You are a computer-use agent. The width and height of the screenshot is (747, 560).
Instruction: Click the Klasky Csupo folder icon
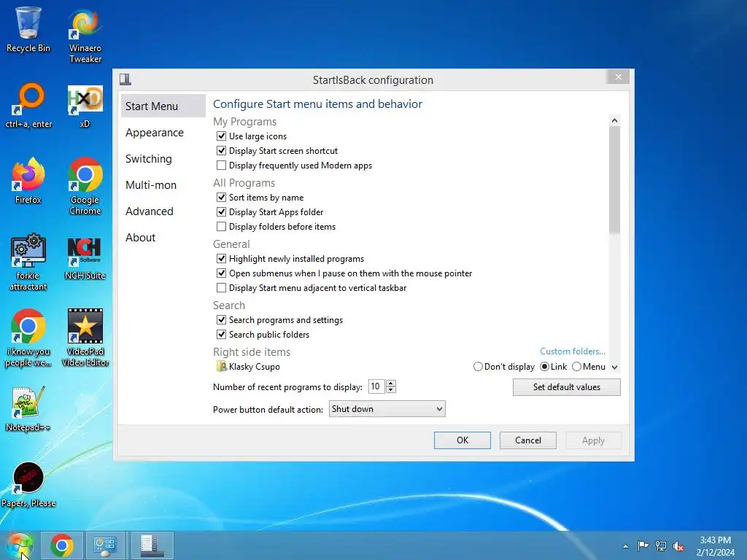point(222,366)
